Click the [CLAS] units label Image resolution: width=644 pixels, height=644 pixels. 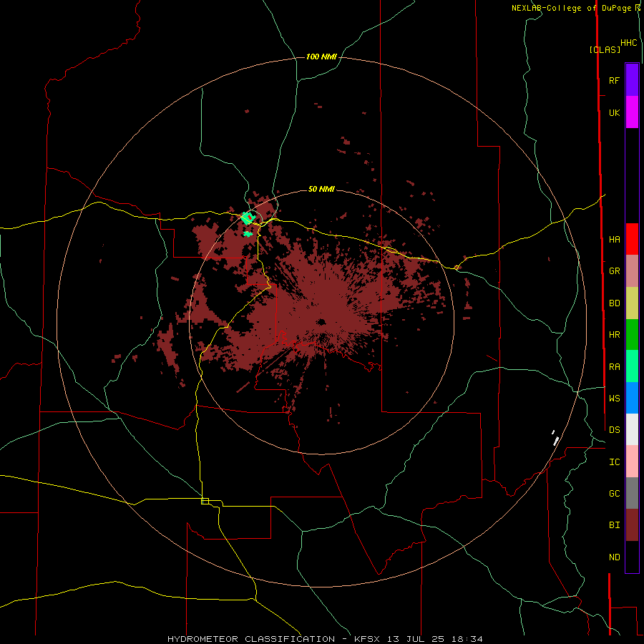[x=605, y=49]
